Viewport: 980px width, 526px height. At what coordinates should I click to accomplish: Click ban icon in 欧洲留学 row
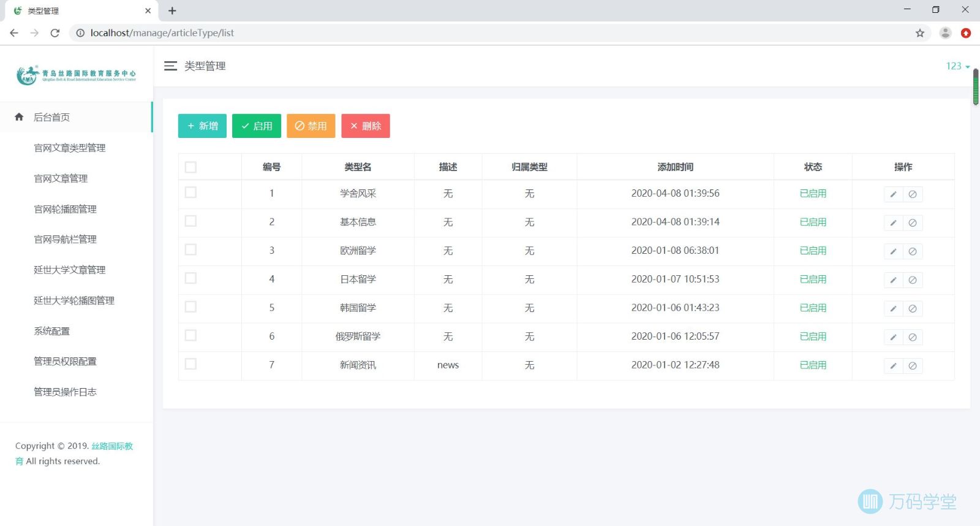(x=913, y=251)
